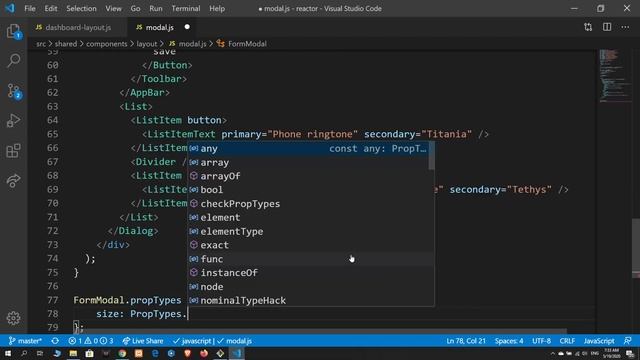
Task: Click the 'FormModal' breadcrumb symbol
Action: point(242,44)
